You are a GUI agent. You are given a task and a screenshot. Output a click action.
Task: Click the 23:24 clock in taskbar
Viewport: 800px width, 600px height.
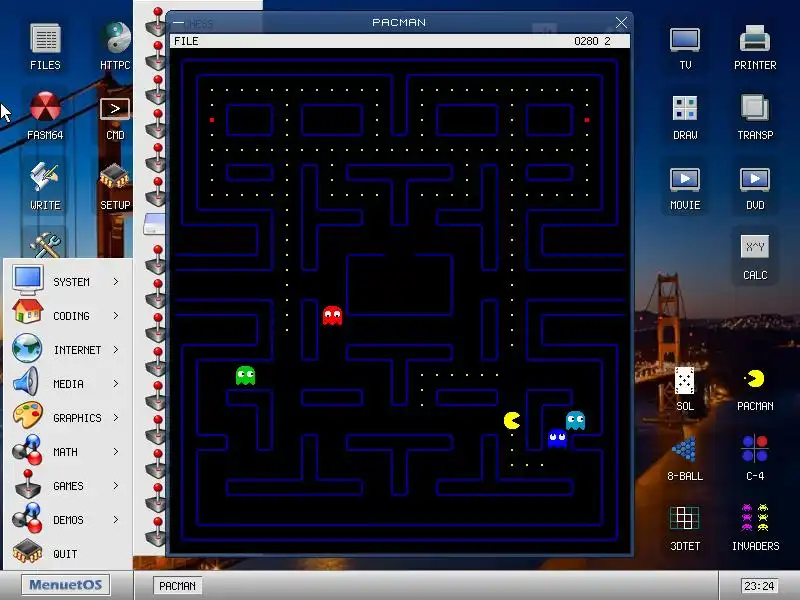tap(759, 586)
